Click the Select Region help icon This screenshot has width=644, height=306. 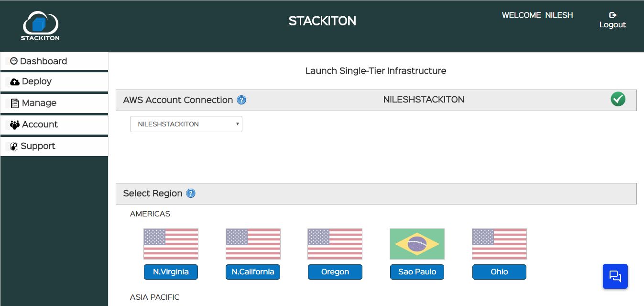190,193
